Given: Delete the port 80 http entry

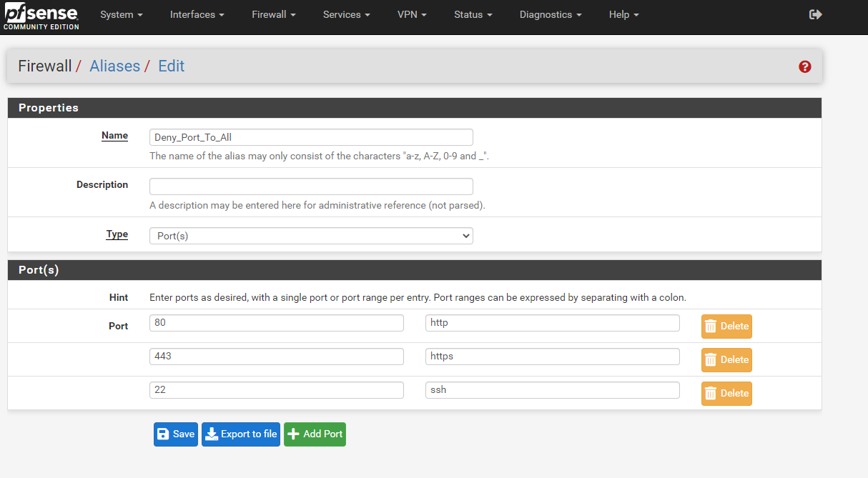Looking at the screenshot, I should tap(726, 327).
